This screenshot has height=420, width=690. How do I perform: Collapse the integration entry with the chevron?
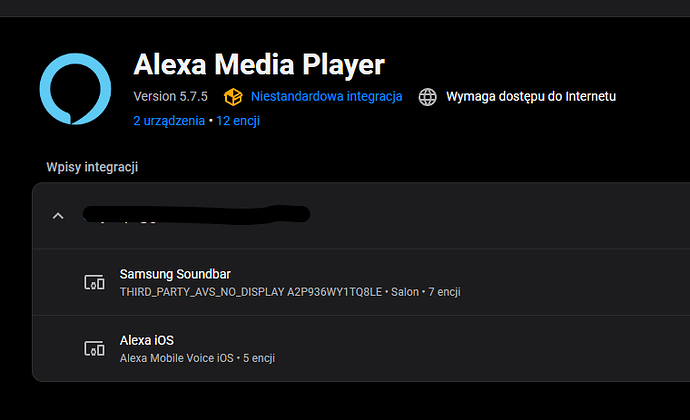pos(58,215)
